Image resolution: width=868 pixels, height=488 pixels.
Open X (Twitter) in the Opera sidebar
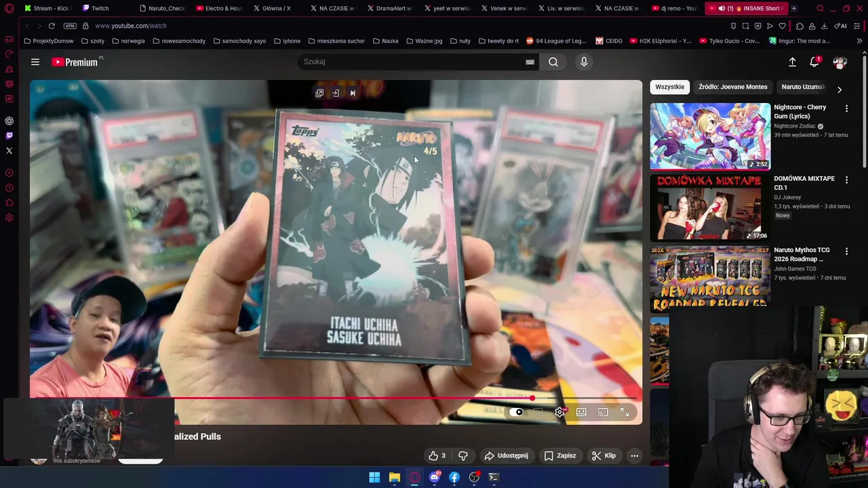point(9,150)
